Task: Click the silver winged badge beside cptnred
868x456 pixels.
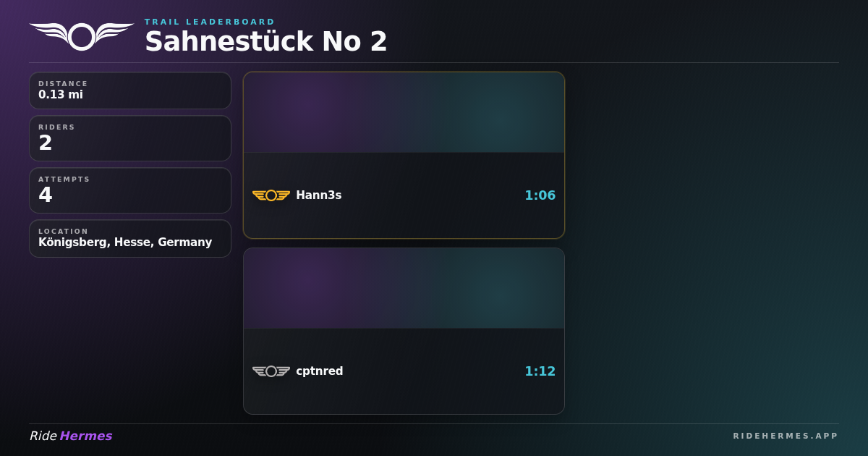Action: coord(271,371)
